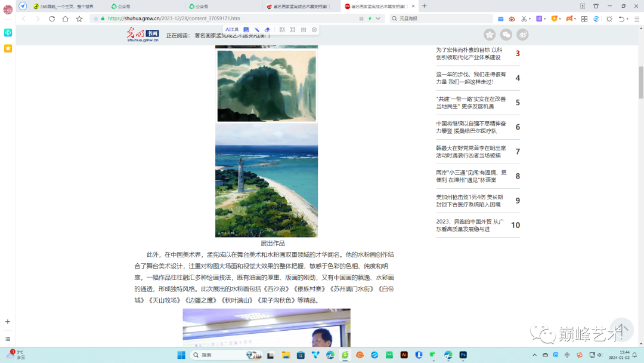Screen dimensions: 644x363
Task: Select the eraser tool in the image toolbar
Action: pos(268,29)
